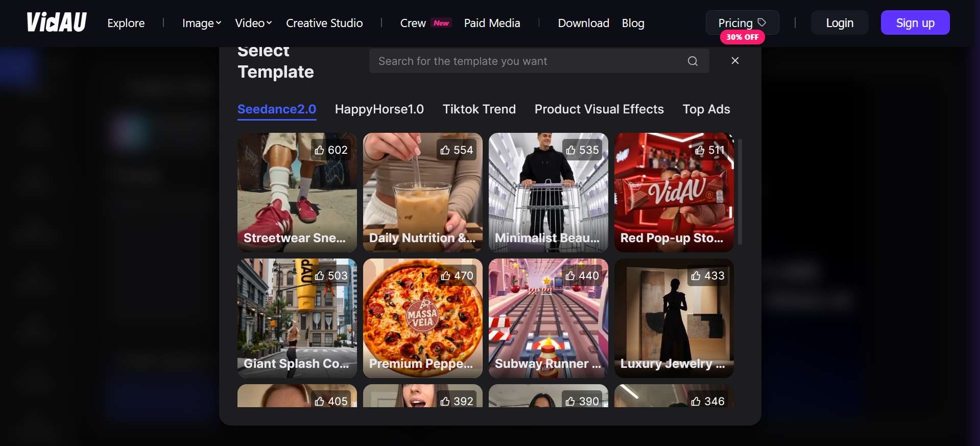980x446 pixels.
Task: Click the 'Premium Peppe...' title text
Action: [421, 364]
